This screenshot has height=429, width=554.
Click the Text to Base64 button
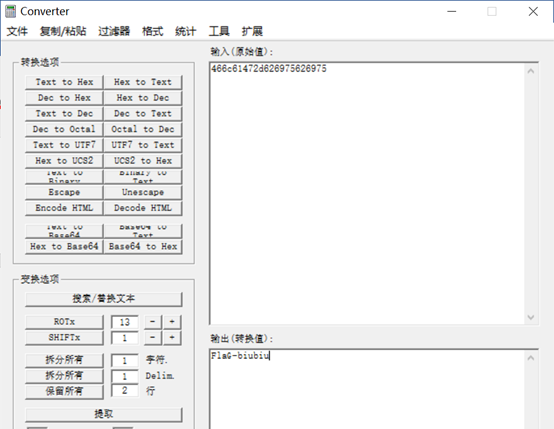(64, 231)
